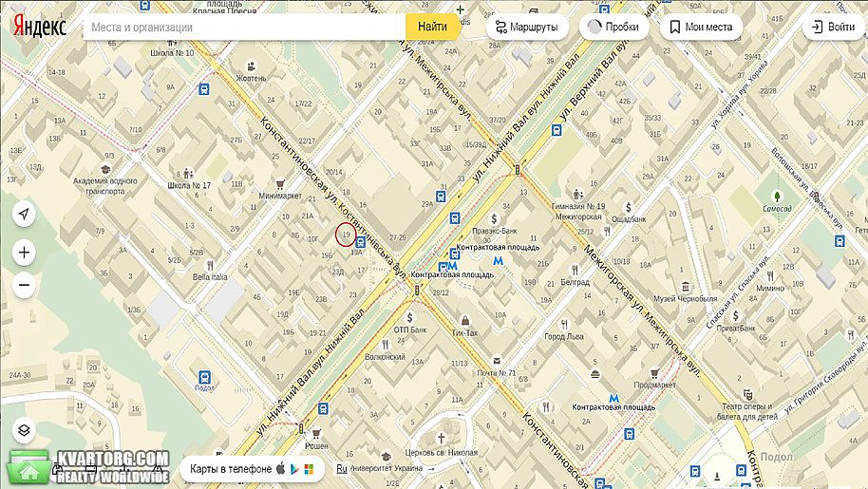868x489 pixels.
Task: Select the ПриватБанк marker
Action: (x=735, y=316)
